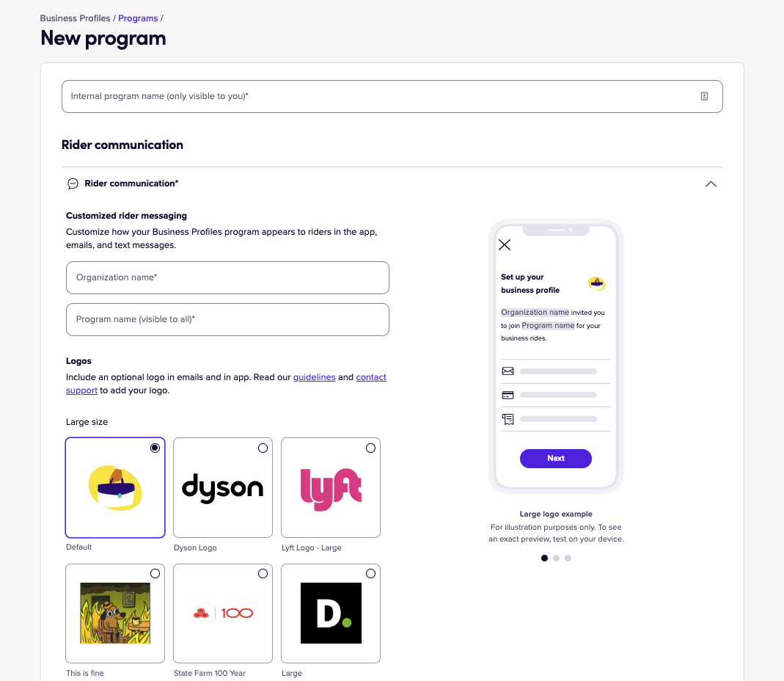Screen dimensions: 784x681
Task: Select the black Deloitte Large logo thumbnail
Action: coord(331,613)
